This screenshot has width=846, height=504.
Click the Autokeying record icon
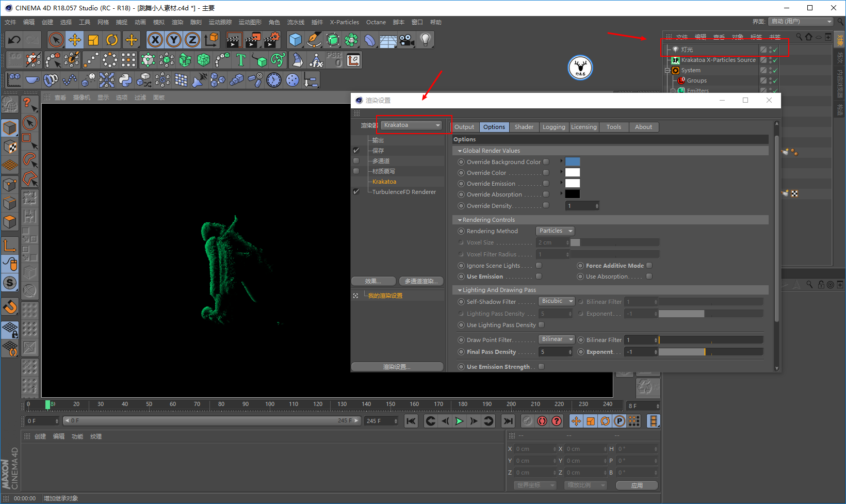(542, 421)
